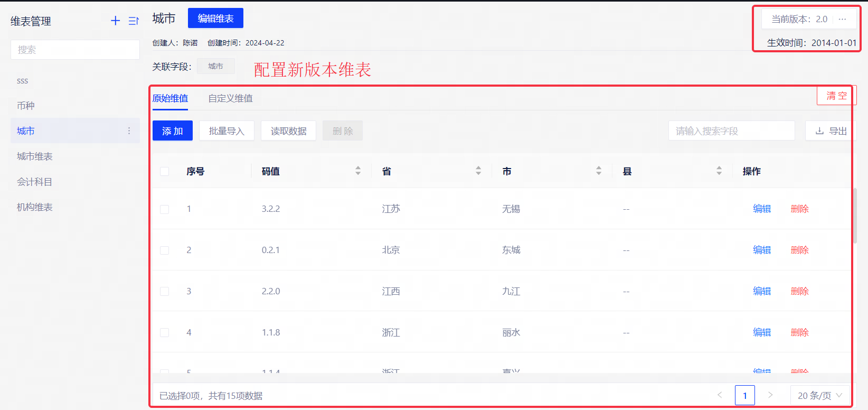Sort the 省 column using its sort arrows
The width and height of the screenshot is (868, 410).
tap(478, 171)
